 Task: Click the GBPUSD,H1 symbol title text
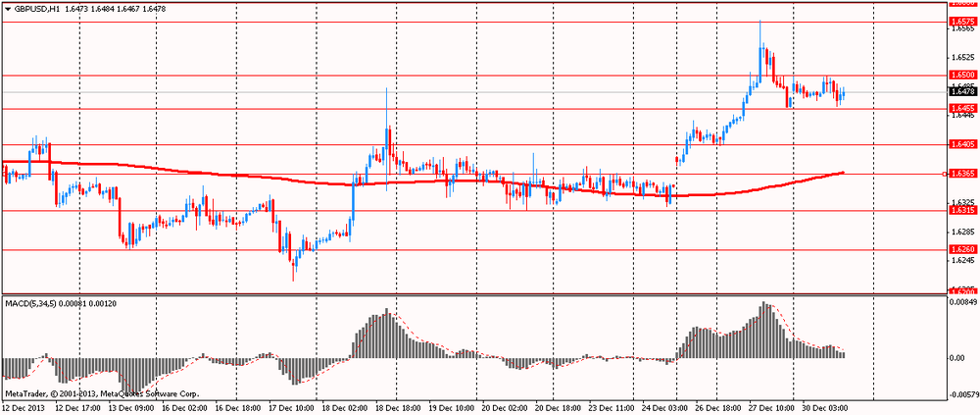[35, 10]
